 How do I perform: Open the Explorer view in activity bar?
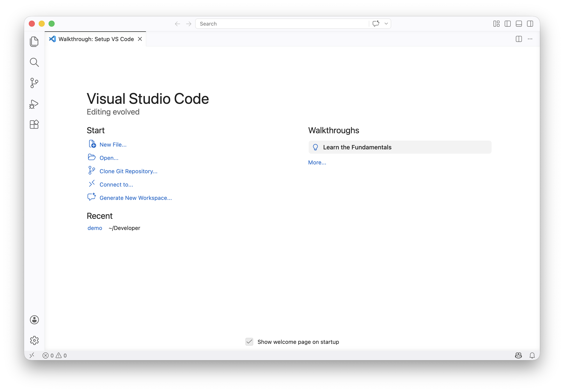tap(34, 41)
